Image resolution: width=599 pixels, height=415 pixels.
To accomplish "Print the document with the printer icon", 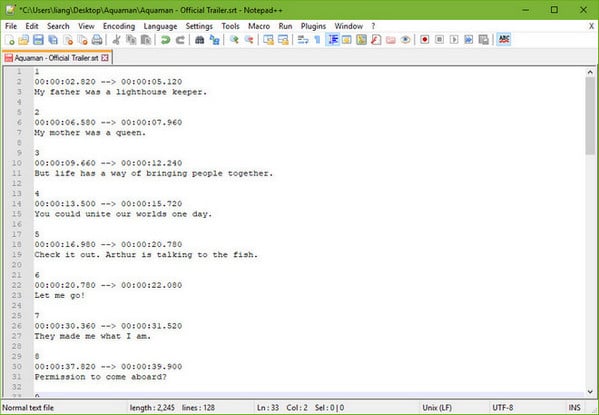I will click(x=97, y=40).
